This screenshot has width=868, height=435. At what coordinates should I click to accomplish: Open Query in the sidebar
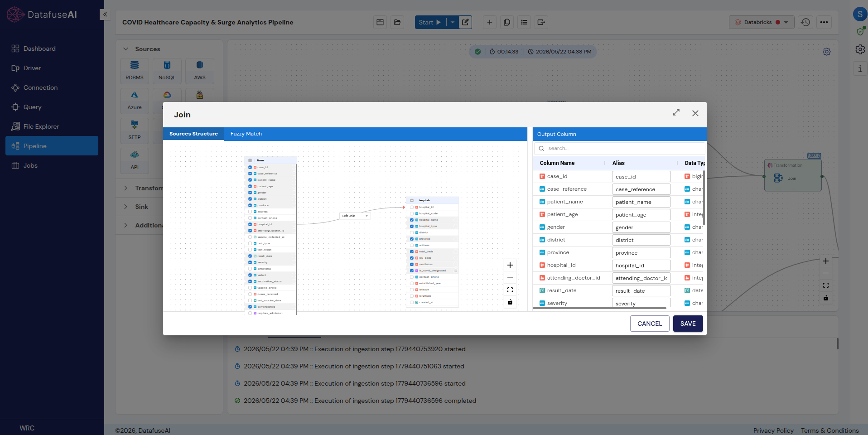pyautogui.click(x=52, y=107)
